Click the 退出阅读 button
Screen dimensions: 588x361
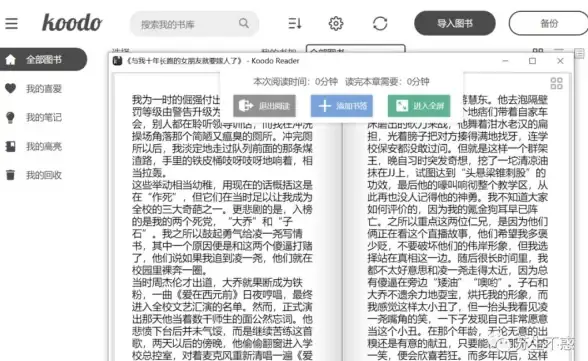(264, 106)
